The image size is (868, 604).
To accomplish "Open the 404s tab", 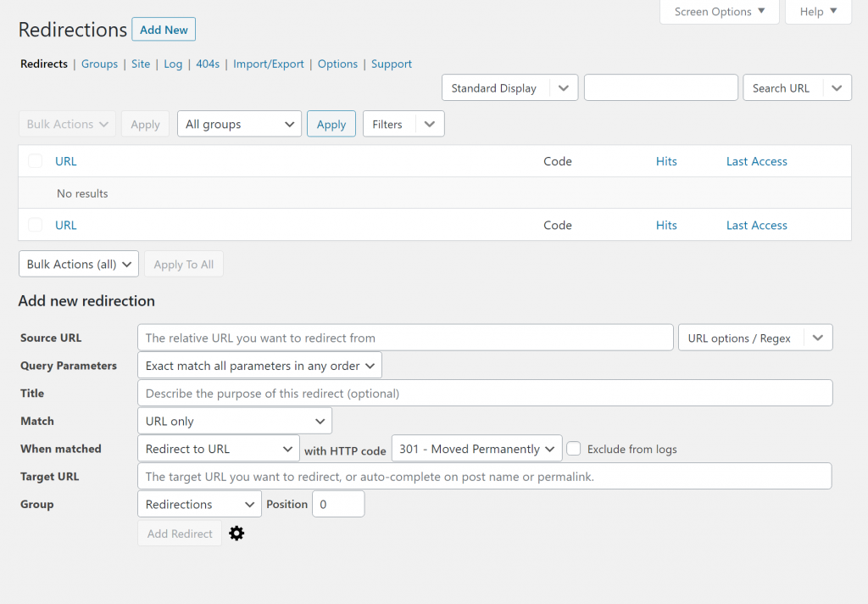I will click(x=208, y=64).
